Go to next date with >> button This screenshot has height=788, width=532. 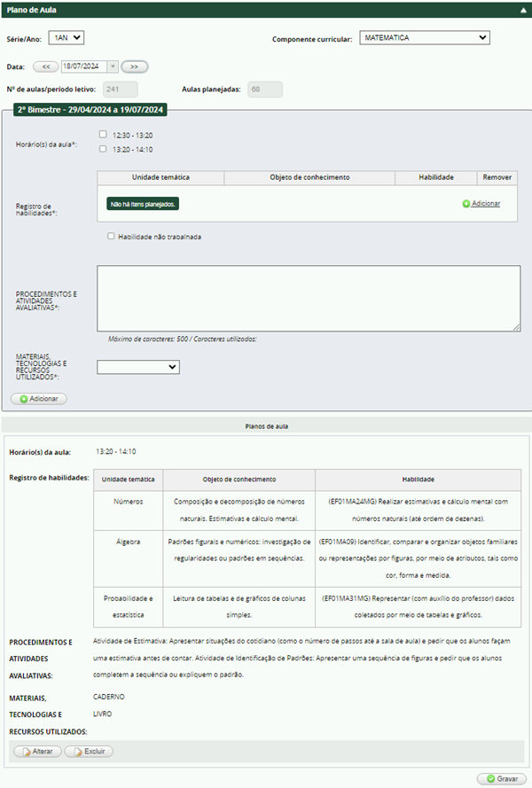click(135, 66)
